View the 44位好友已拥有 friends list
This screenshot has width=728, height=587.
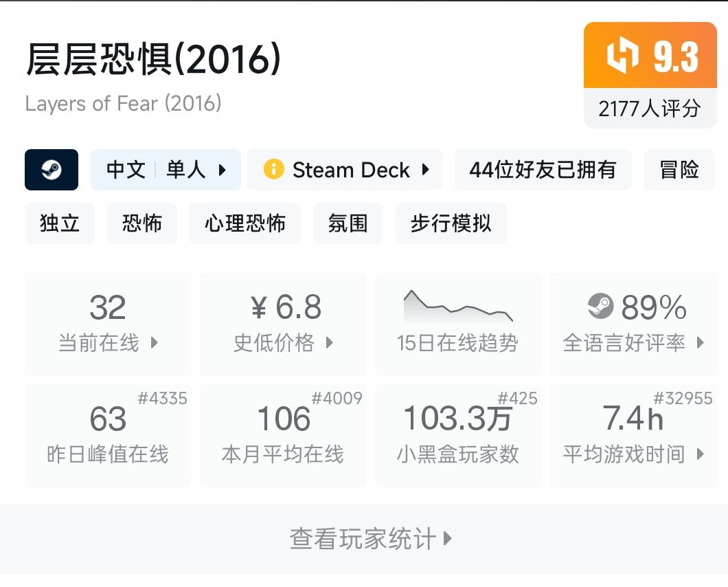coord(543,170)
